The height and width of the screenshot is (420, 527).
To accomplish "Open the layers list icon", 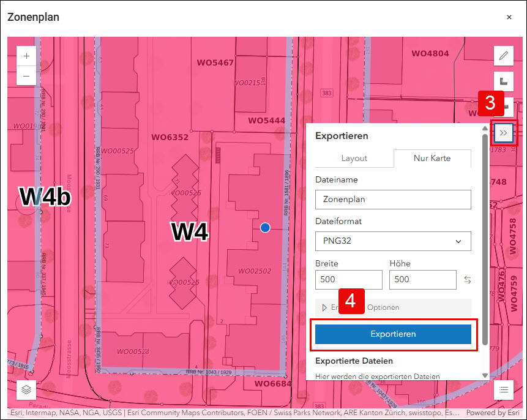I will (x=26, y=390).
